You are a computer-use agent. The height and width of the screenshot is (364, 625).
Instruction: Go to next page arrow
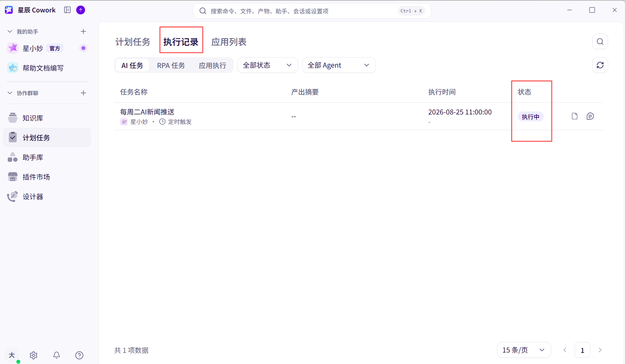[x=600, y=350]
